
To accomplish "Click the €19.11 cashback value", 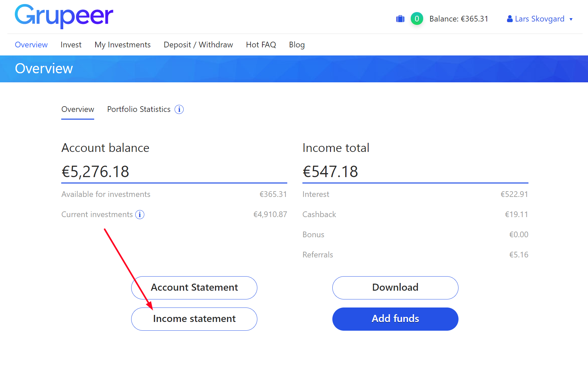I will [x=516, y=214].
